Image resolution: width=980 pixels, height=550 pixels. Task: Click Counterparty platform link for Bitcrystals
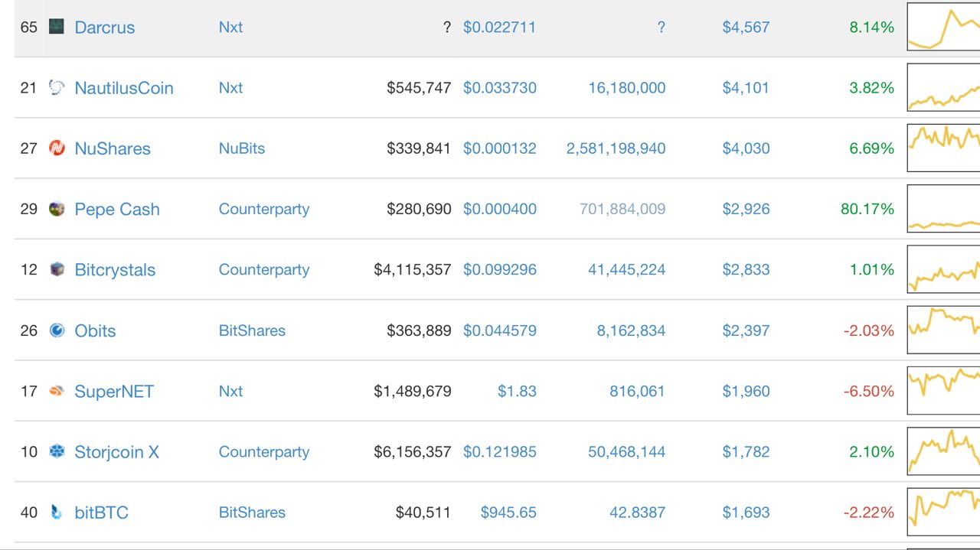(264, 269)
